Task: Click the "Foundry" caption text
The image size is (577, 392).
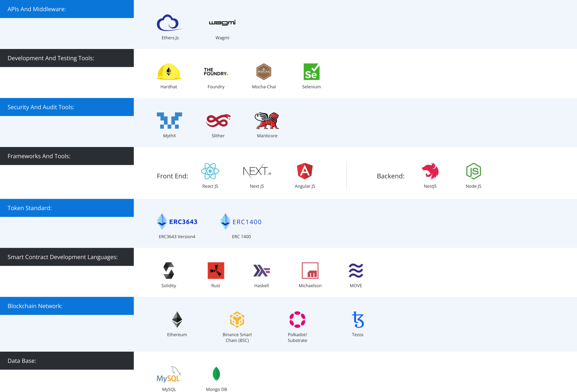Action: pyautogui.click(x=216, y=87)
